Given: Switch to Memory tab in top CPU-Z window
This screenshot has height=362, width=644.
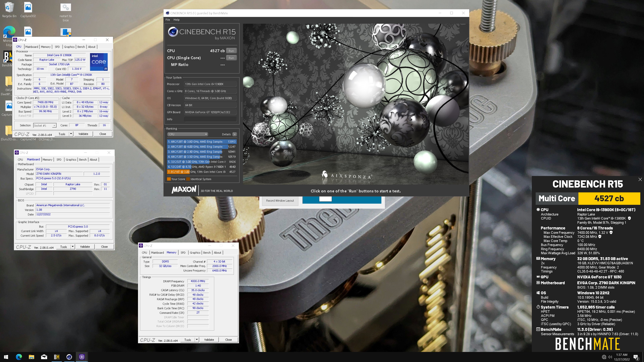Looking at the screenshot, I should [46, 47].
